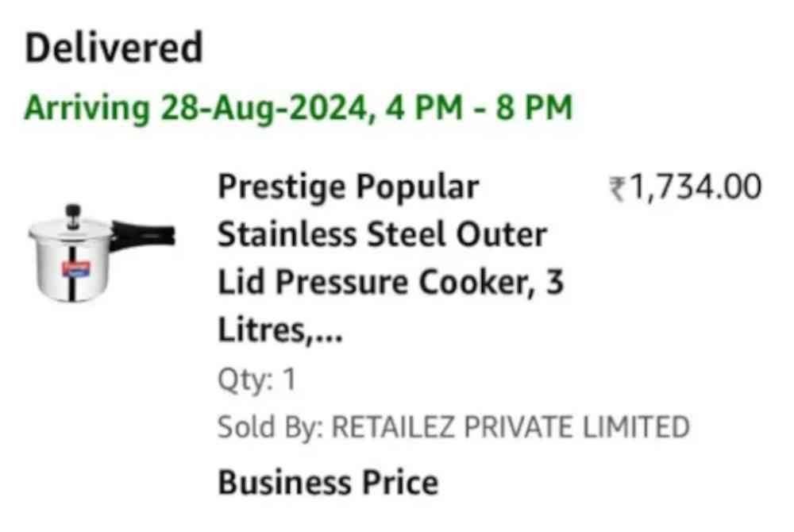Click the Delivered status heading
This screenshot has width=794, height=532.
114,48
